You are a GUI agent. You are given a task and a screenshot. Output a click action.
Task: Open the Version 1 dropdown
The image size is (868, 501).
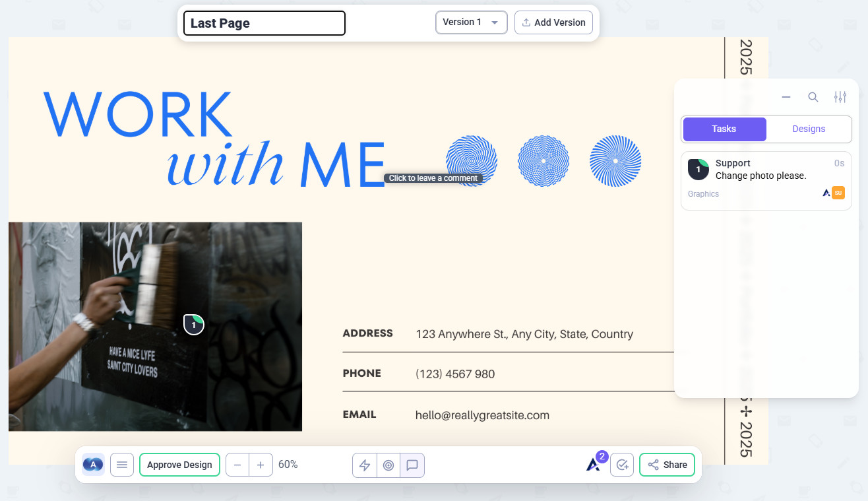(x=471, y=22)
